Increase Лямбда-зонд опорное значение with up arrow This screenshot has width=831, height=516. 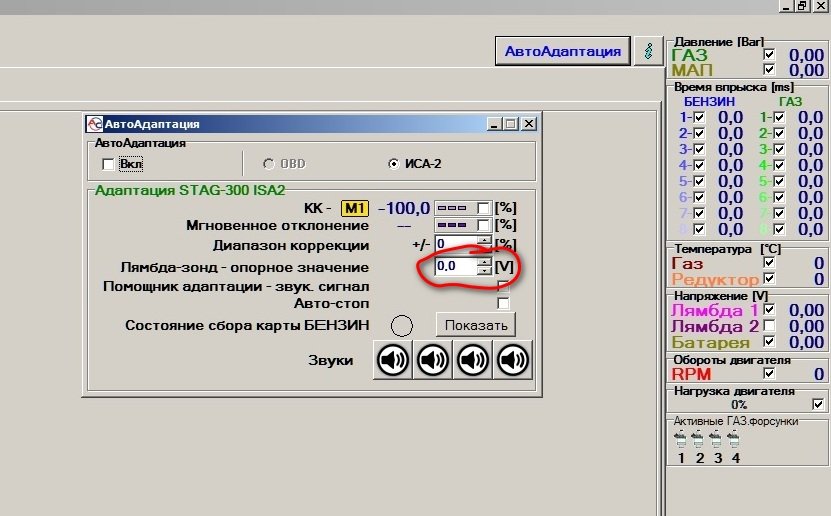coord(484,262)
